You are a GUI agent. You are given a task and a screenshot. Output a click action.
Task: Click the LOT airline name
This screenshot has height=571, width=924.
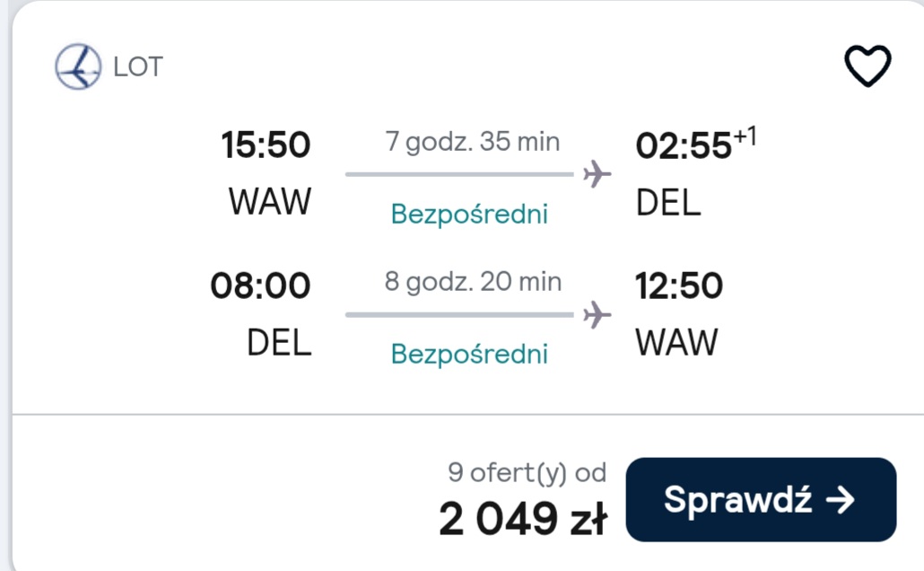pyautogui.click(x=138, y=67)
